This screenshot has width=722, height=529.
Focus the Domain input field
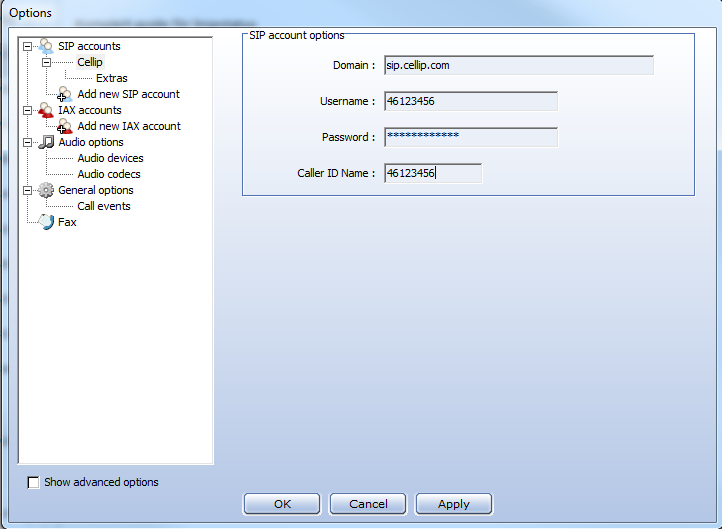(x=519, y=65)
